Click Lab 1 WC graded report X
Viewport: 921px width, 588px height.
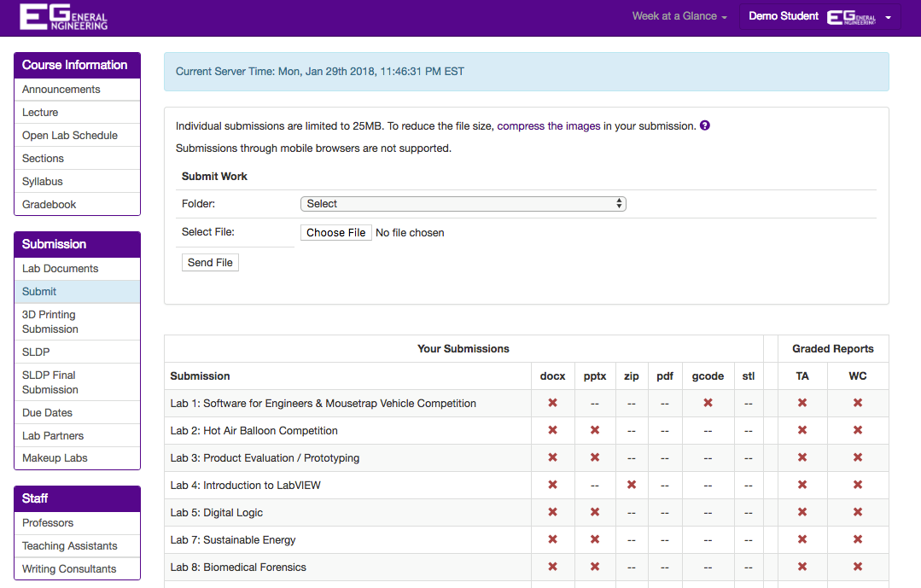pyautogui.click(x=858, y=403)
